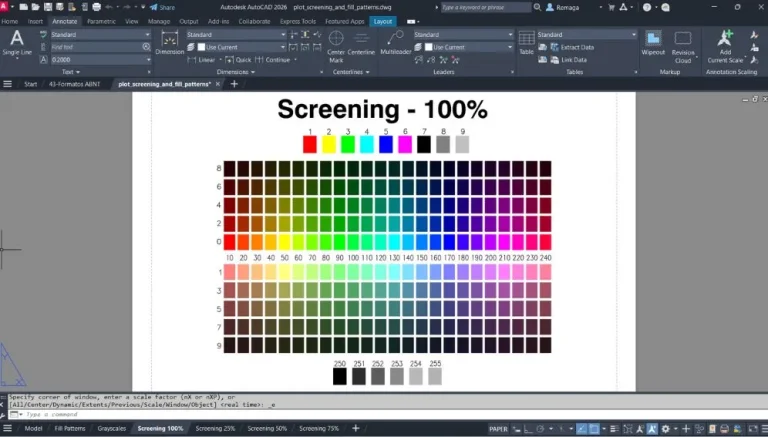Insert a Table from the ribbon
The height and width of the screenshot is (437, 768).
pos(527,43)
